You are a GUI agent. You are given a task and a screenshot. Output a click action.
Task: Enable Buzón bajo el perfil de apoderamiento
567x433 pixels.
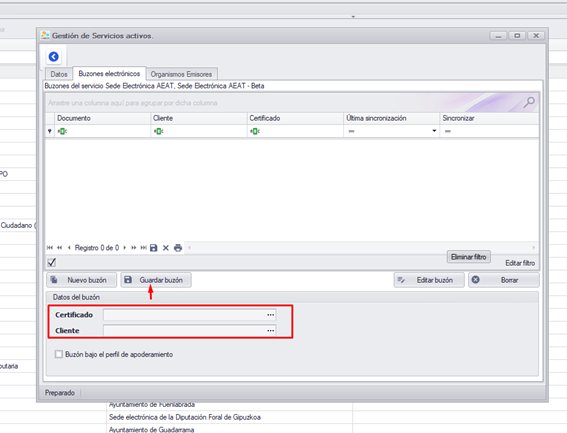coord(59,354)
